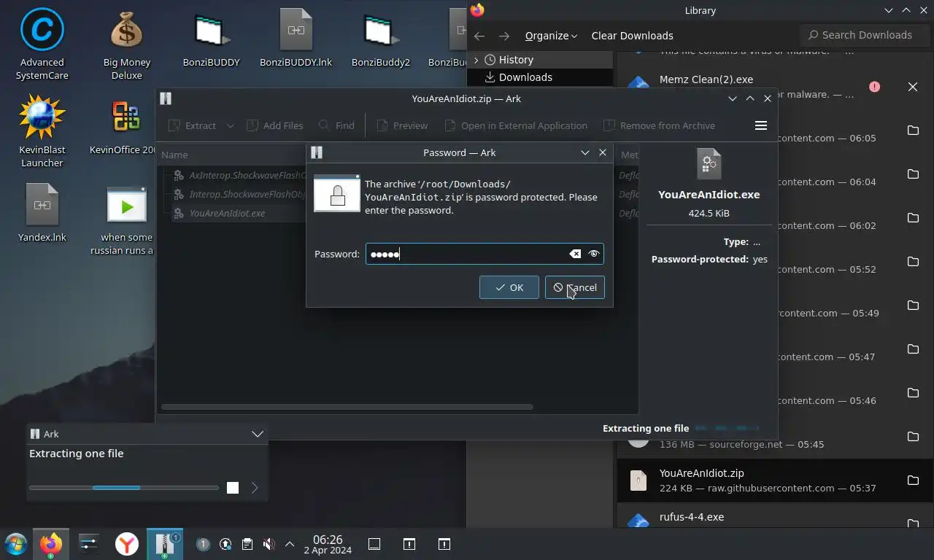
Task: Click Preview in Ark toolbar
Action: (x=402, y=125)
